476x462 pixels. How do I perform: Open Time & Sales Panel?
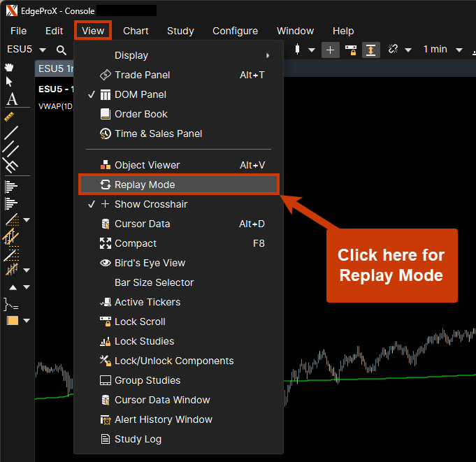tap(158, 133)
